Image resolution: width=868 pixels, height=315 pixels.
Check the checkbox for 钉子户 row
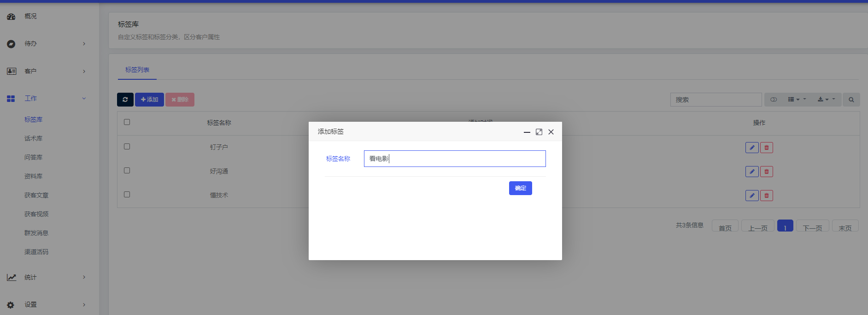point(127,147)
